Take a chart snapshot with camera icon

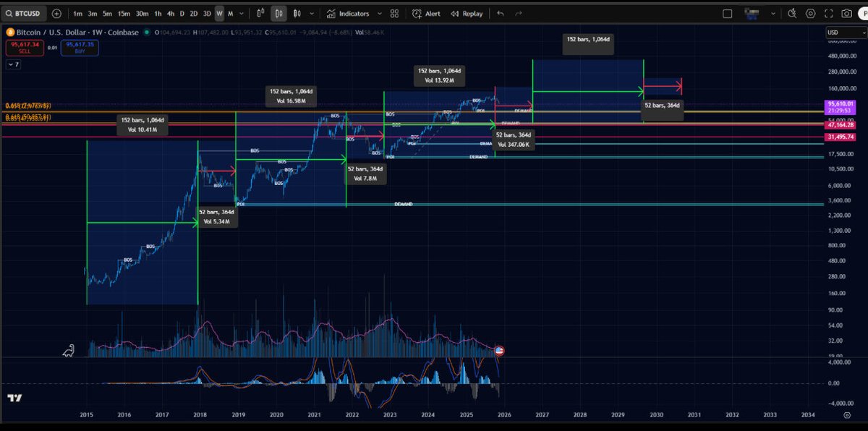coord(846,14)
